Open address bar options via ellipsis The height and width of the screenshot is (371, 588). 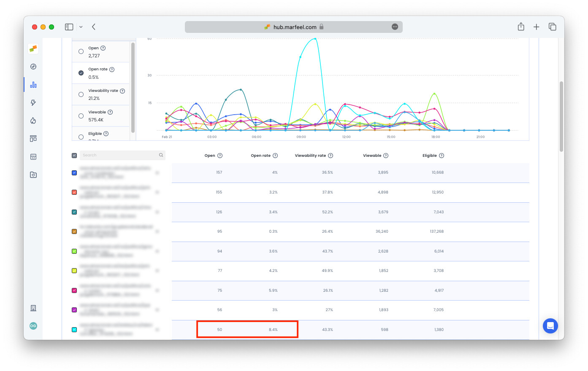[395, 27]
